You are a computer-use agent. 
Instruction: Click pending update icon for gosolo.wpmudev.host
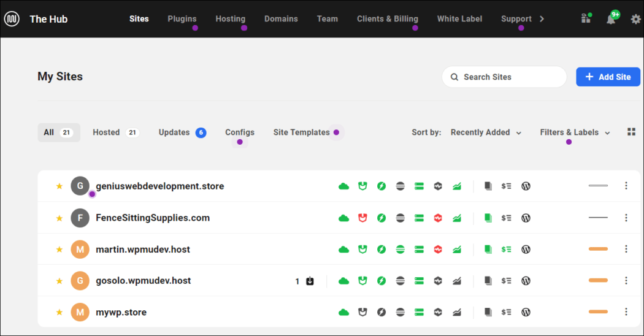click(310, 281)
